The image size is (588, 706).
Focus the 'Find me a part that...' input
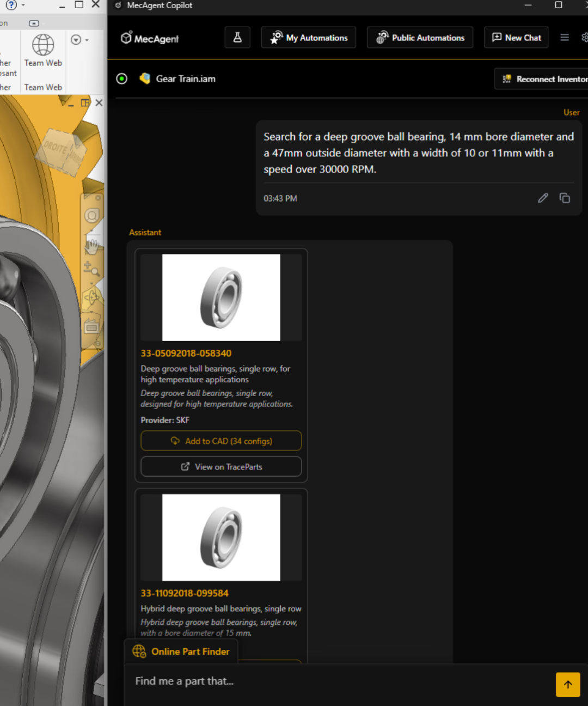340,681
